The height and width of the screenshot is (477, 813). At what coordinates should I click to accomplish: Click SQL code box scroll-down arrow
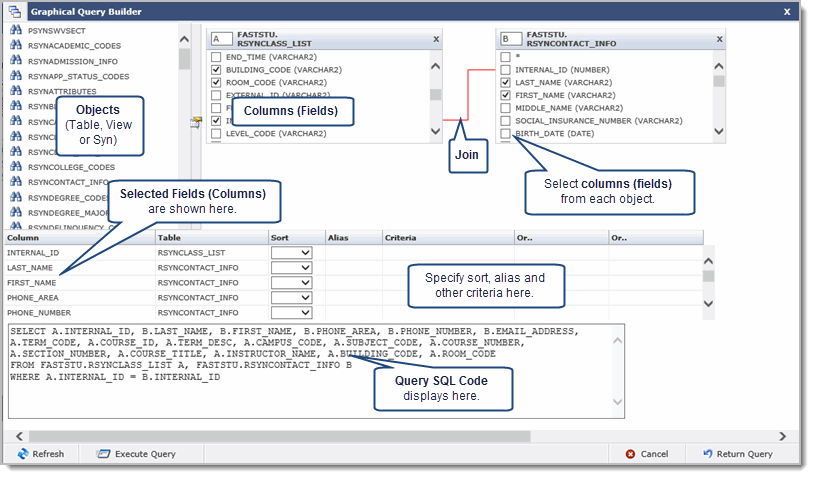point(617,401)
